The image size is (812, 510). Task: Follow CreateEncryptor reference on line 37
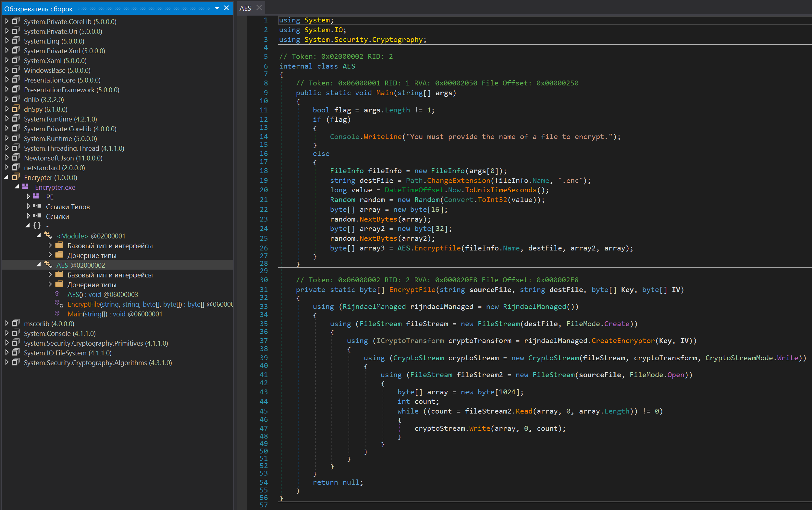click(623, 340)
